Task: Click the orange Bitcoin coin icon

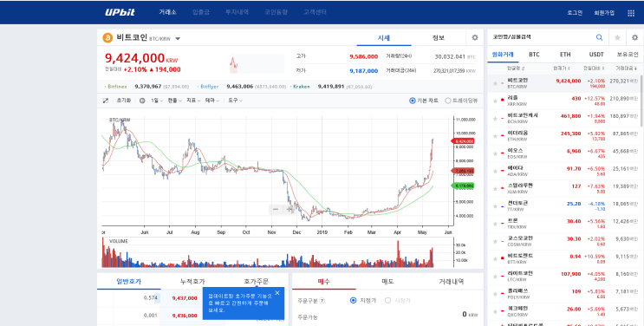Action: tap(107, 38)
